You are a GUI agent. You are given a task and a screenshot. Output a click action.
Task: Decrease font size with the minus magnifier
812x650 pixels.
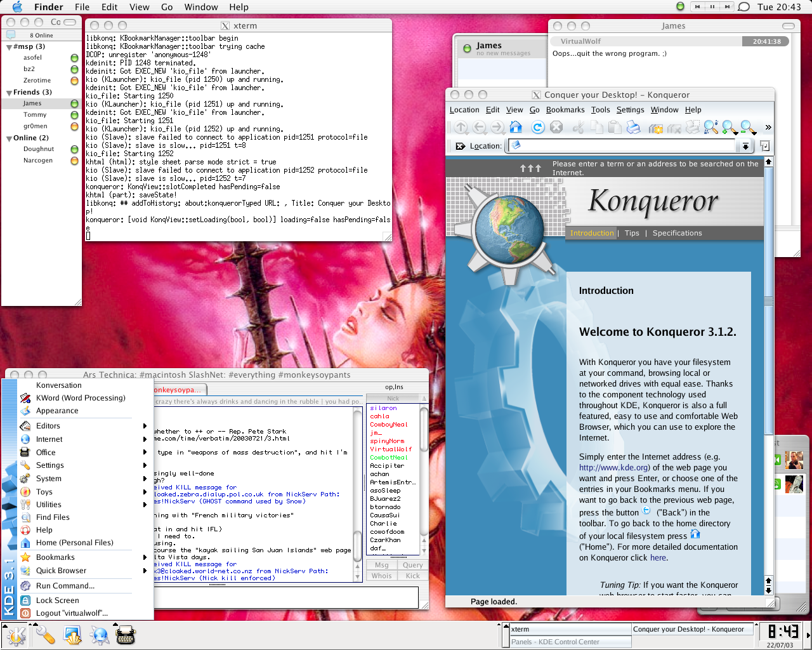tap(748, 128)
